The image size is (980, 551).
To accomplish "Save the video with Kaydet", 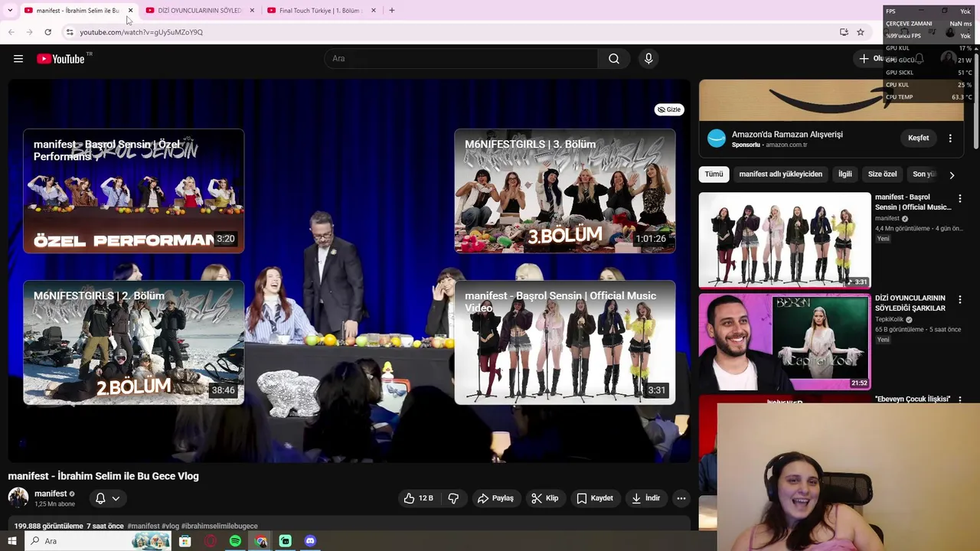I will pos(595,498).
